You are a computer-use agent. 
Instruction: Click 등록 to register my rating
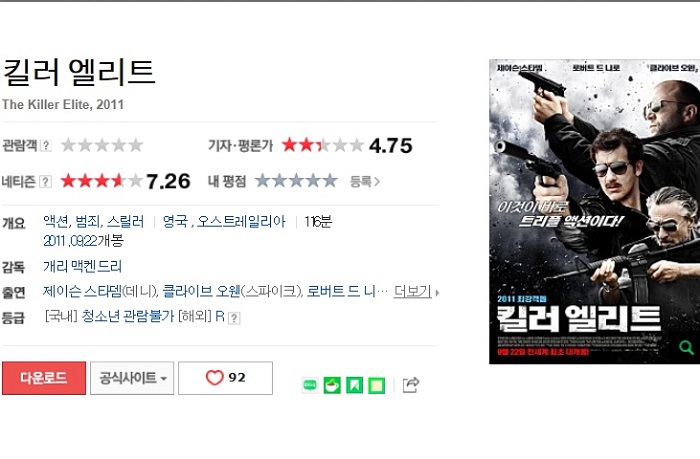coord(365,181)
